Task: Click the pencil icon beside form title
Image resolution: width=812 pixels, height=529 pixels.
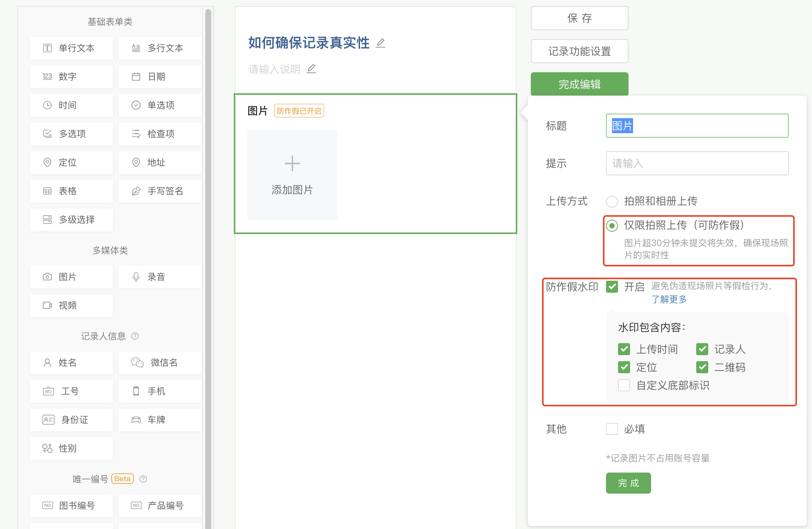Action: coord(380,43)
